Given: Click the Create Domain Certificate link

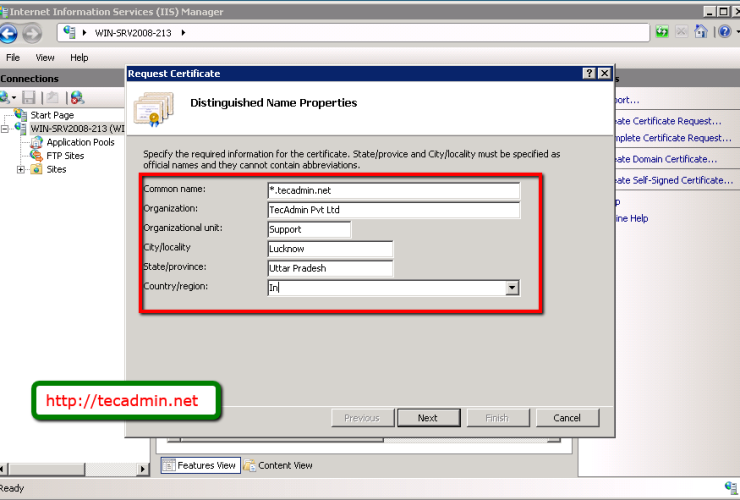Looking at the screenshot, I should coord(665,159).
